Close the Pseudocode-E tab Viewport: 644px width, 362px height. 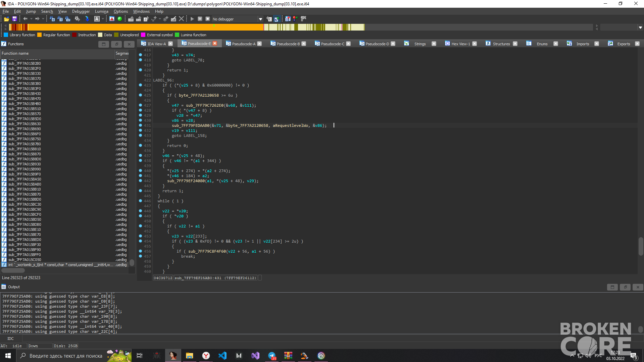[215, 43]
